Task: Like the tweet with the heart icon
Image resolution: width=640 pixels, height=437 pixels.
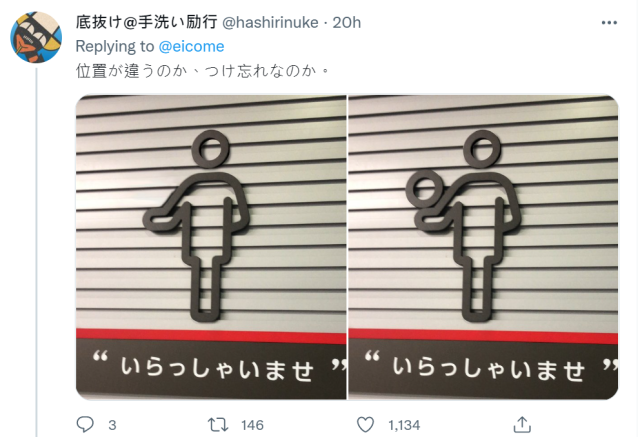Action: 365,425
